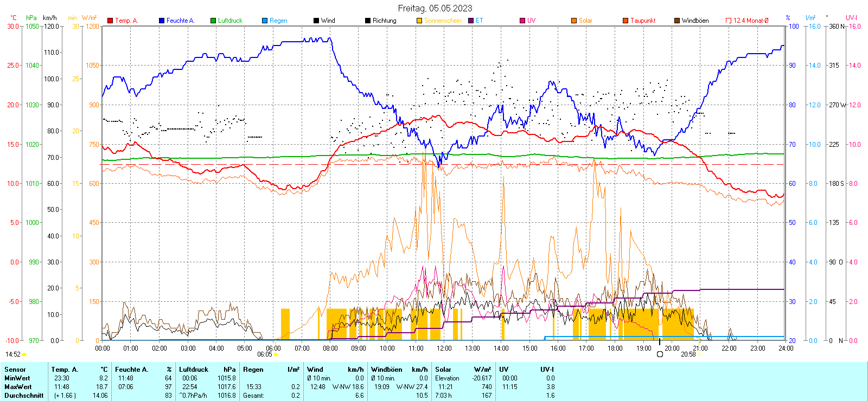The width and height of the screenshot is (868, 401).
Task: Click the sunrise sun icon beside 06:05
Action: click(276, 354)
